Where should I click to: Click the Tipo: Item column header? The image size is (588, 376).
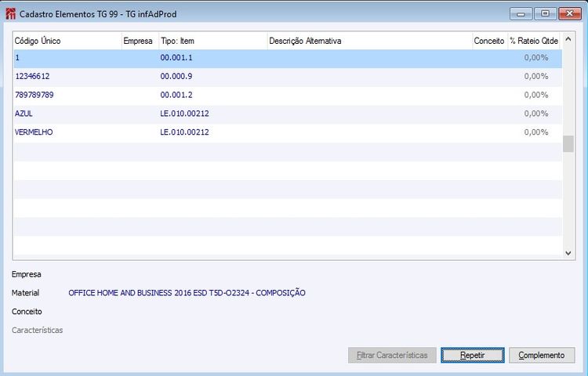[x=213, y=41]
